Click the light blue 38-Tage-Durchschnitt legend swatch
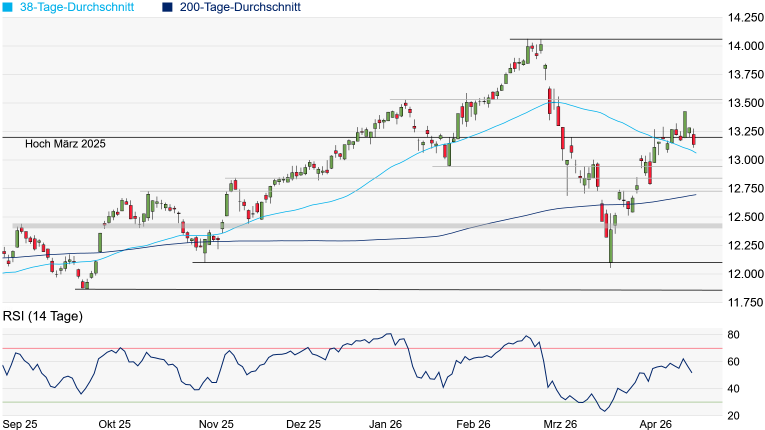This screenshot has height=430, width=765. coord(8,7)
